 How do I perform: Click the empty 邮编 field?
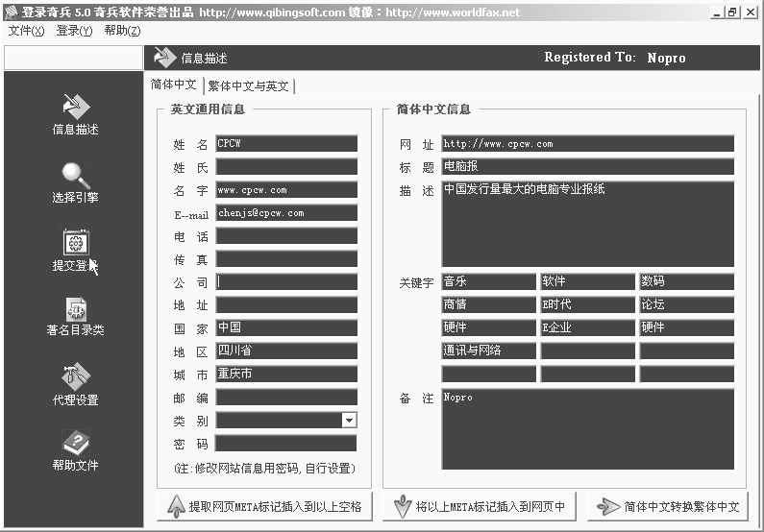(286, 398)
